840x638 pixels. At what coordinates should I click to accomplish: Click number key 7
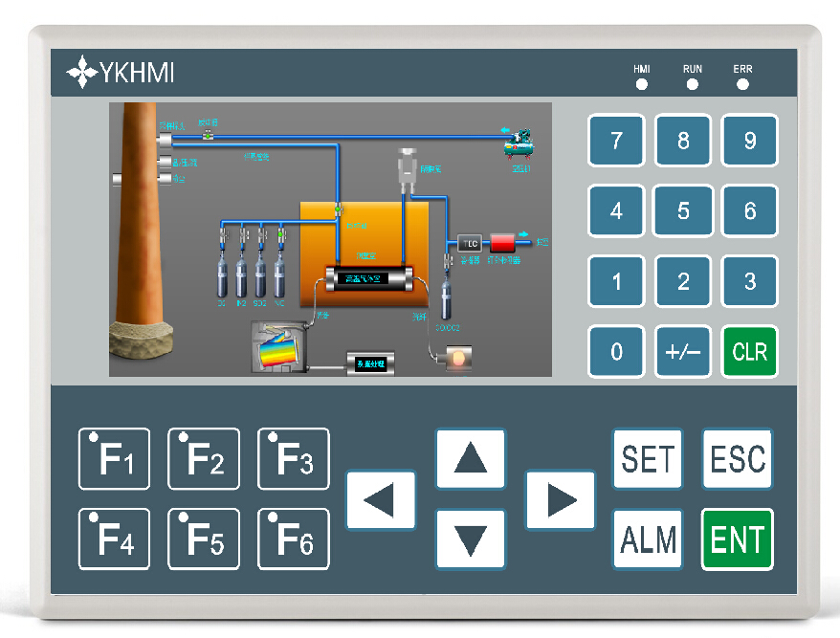[617, 141]
